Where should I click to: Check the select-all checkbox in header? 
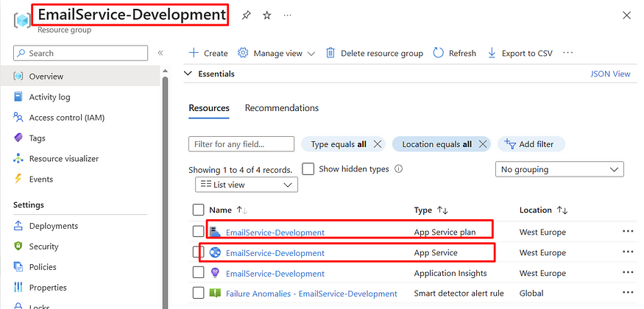[199, 210]
